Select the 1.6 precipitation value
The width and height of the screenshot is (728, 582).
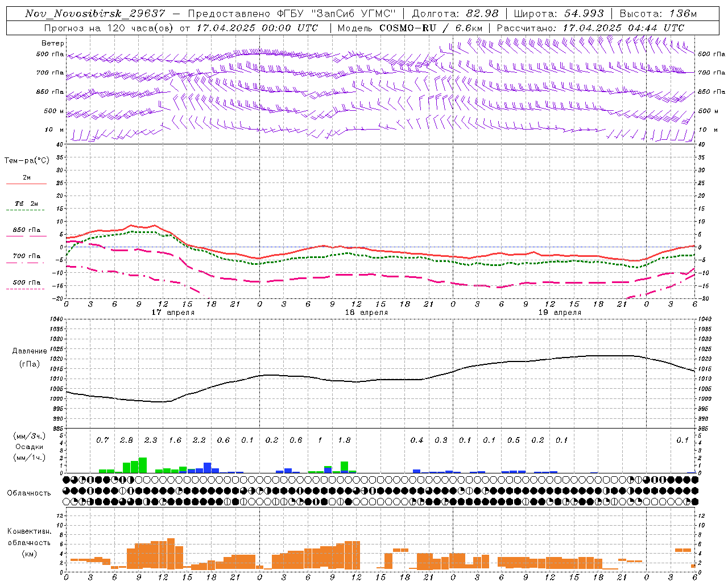(175, 440)
